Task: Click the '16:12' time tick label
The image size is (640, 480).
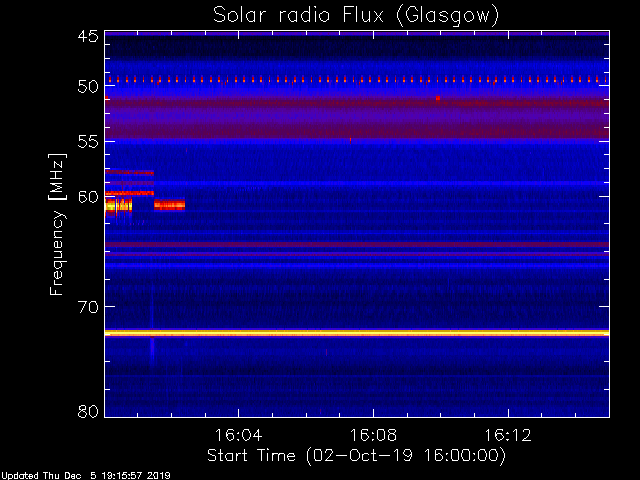Action: pyautogui.click(x=508, y=435)
